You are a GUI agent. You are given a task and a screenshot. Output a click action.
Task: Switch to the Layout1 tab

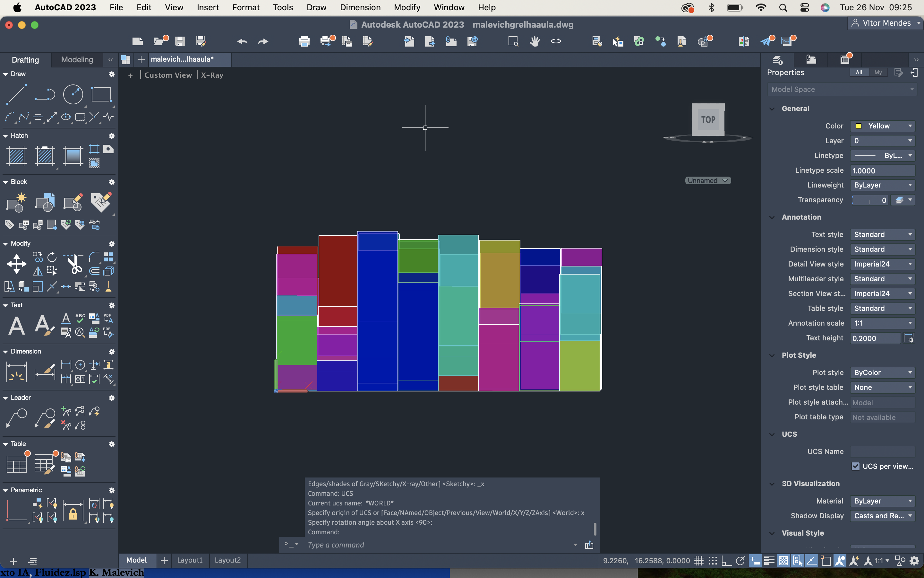(190, 560)
